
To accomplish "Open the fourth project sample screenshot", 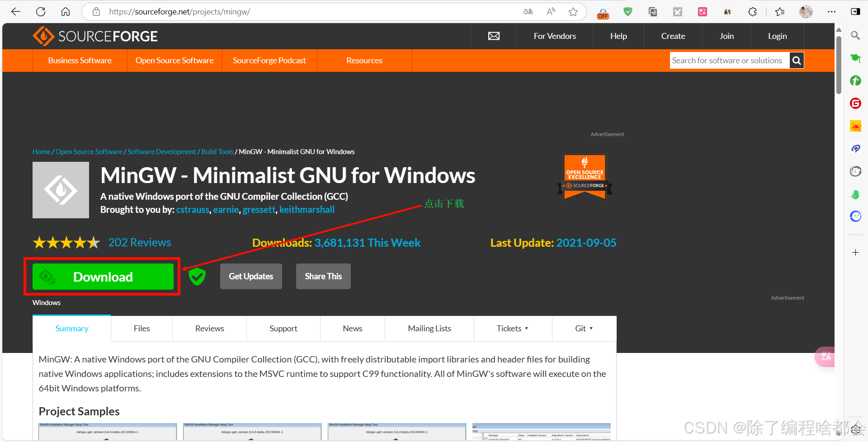I will click(x=542, y=432).
